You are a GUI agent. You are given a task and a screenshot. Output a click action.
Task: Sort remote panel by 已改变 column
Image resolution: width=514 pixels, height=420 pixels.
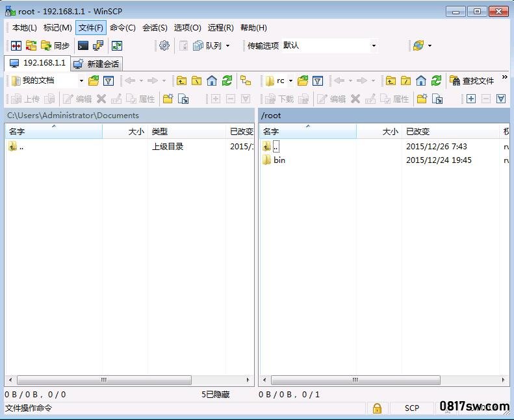tap(451, 132)
